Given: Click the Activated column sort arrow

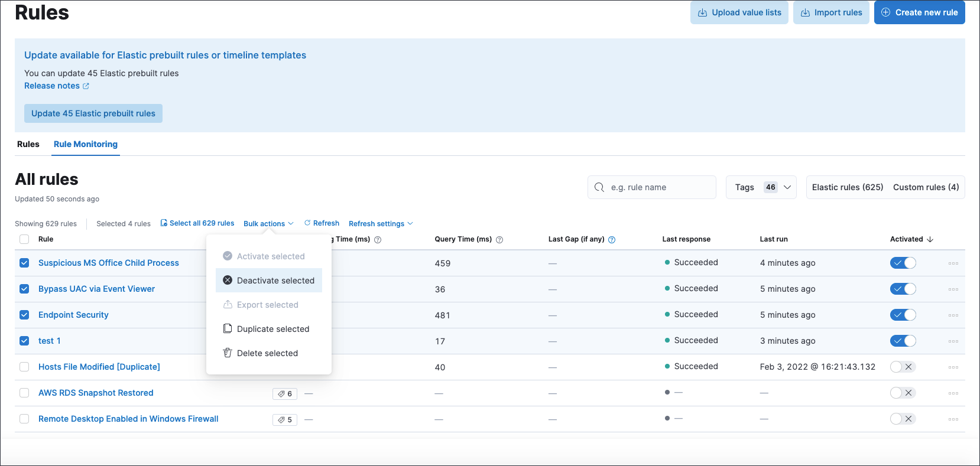Looking at the screenshot, I should tap(930, 239).
